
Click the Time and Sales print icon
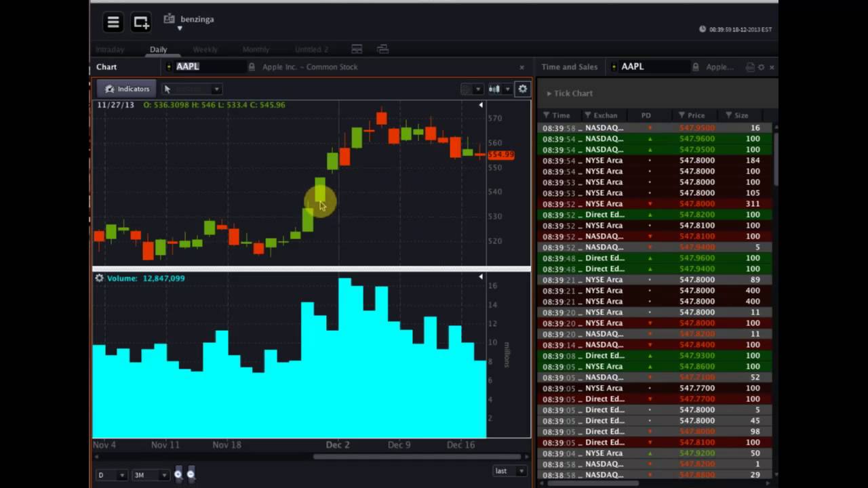click(750, 67)
